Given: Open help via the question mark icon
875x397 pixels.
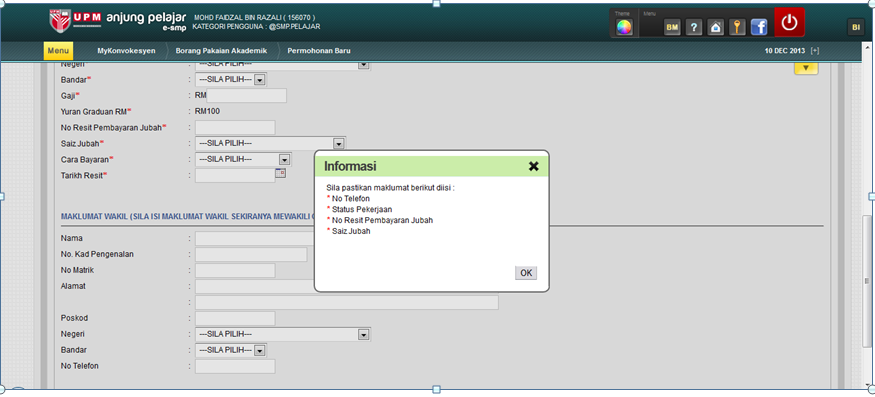Looking at the screenshot, I should [x=694, y=27].
